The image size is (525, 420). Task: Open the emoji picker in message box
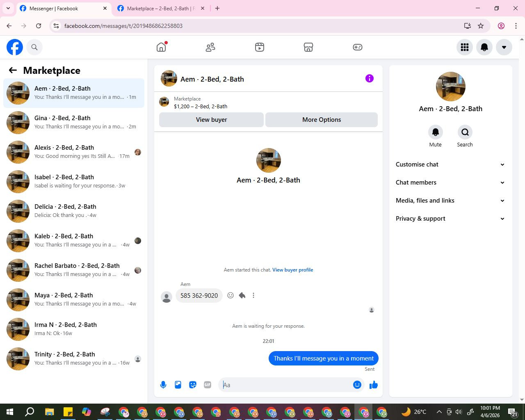coord(357,385)
